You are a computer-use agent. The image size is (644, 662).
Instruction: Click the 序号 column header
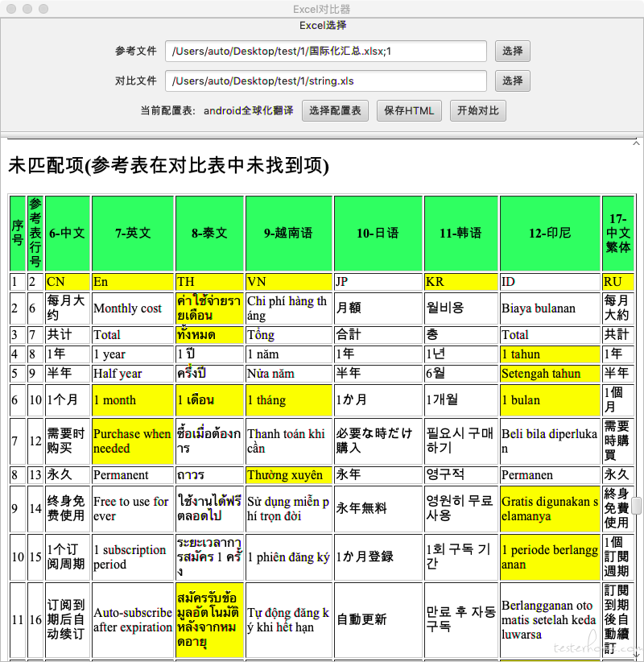17,233
